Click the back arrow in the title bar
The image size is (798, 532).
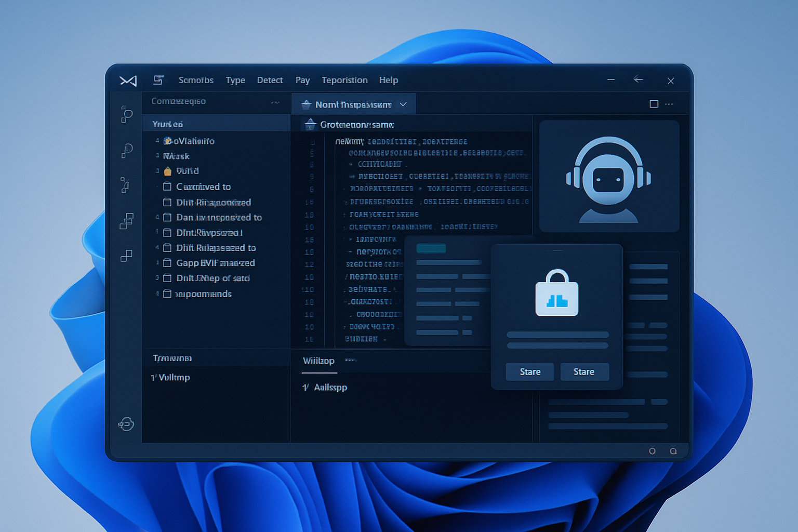[639, 79]
